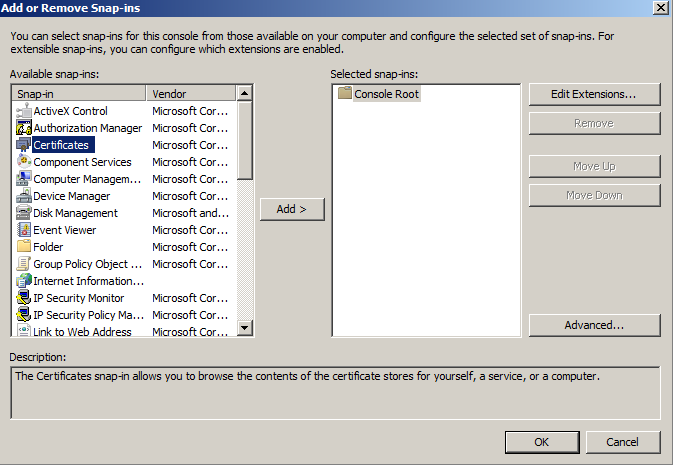Sort list by Snap-in column header
673x465 pixels.
[80, 94]
